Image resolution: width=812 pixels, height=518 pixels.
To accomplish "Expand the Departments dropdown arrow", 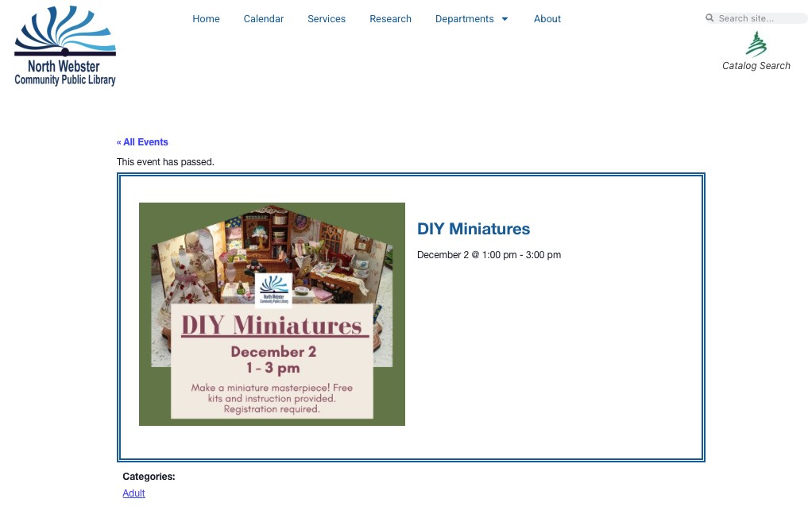I will (505, 19).
